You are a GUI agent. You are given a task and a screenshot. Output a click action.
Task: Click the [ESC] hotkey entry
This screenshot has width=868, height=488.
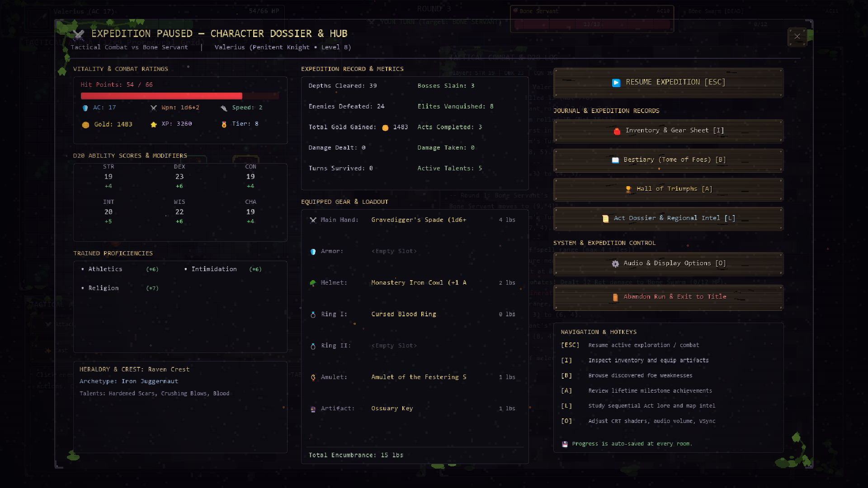click(630, 345)
